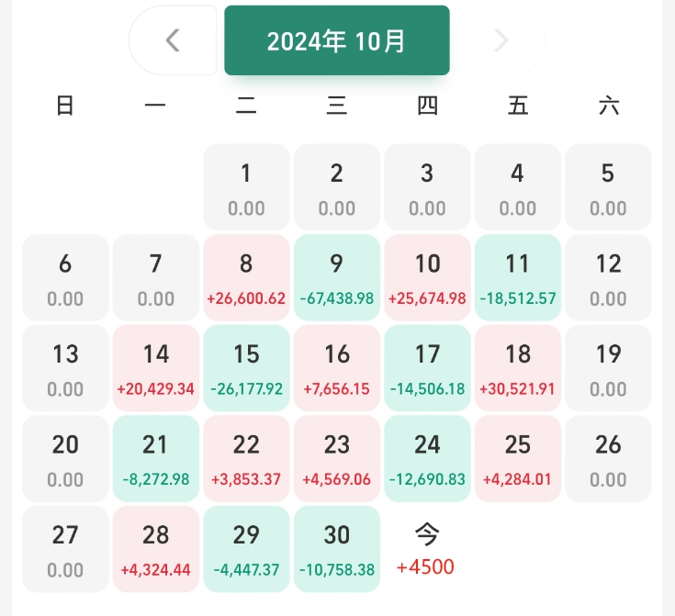
Task: Click the 二 Tuesday column header
Action: (x=246, y=106)
